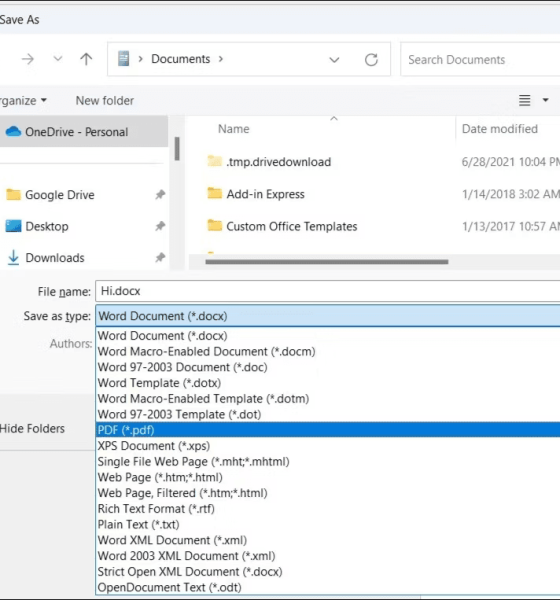Click the Save as type combo box

pos(328,316)
